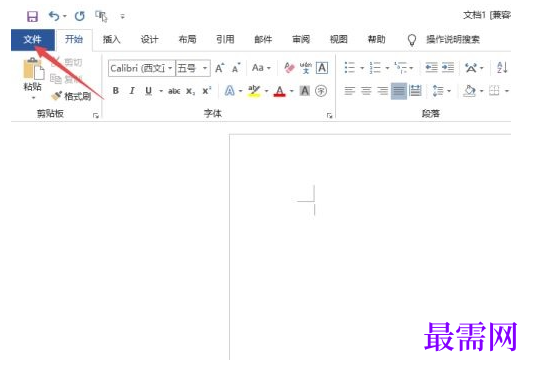Screen dimensions: 536x368
Task: Click the decrease indent icon
Action: (431, 68)
